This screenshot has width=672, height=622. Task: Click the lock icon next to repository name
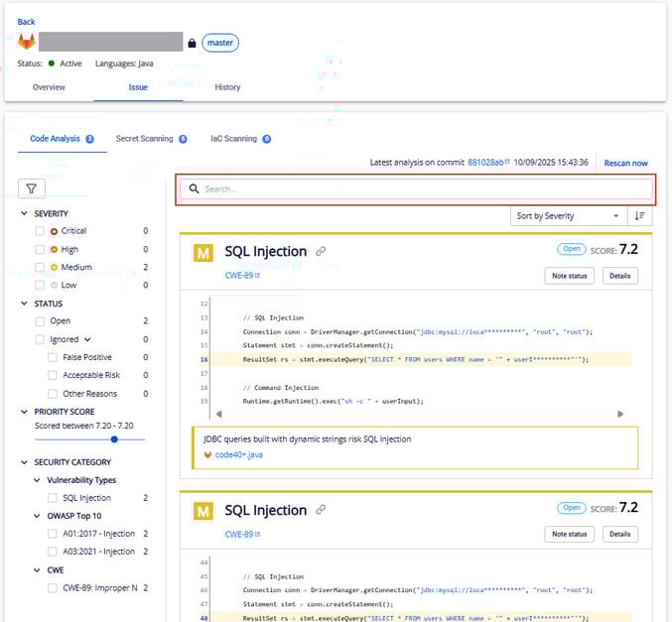(192, 43)
